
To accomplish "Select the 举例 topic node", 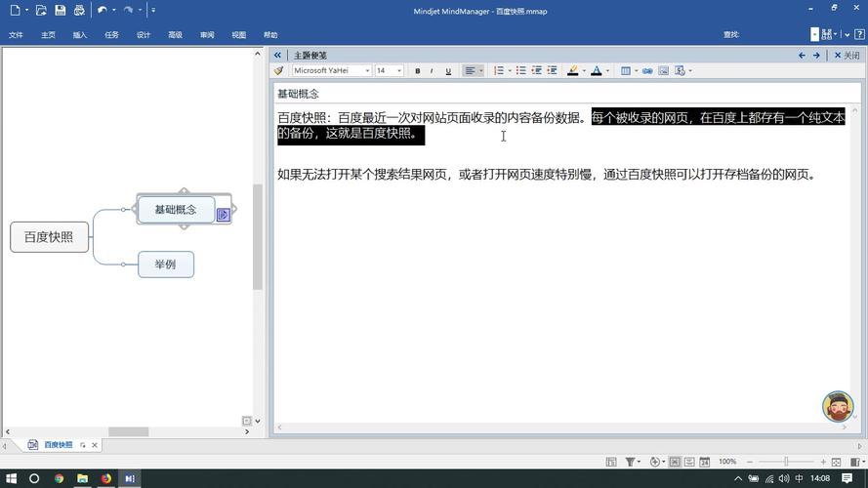I will (165, 264).
